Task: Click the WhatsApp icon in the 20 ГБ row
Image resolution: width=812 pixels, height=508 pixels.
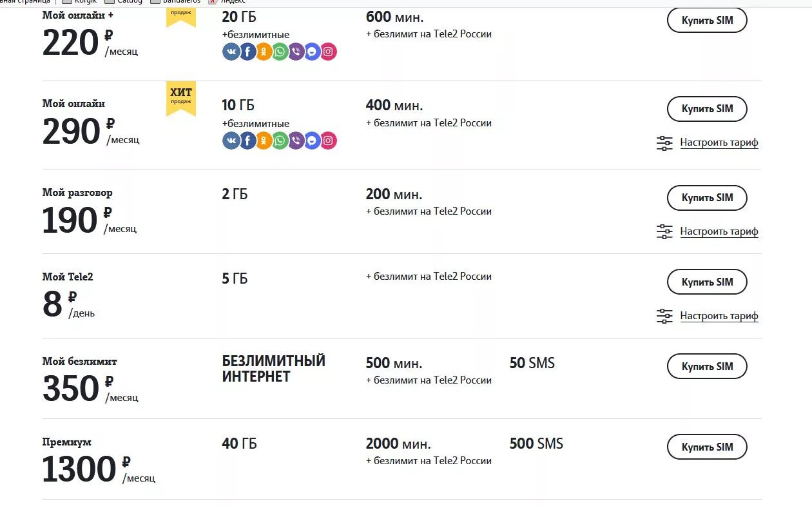Action: pyautogui.click(x=280, y=52)
